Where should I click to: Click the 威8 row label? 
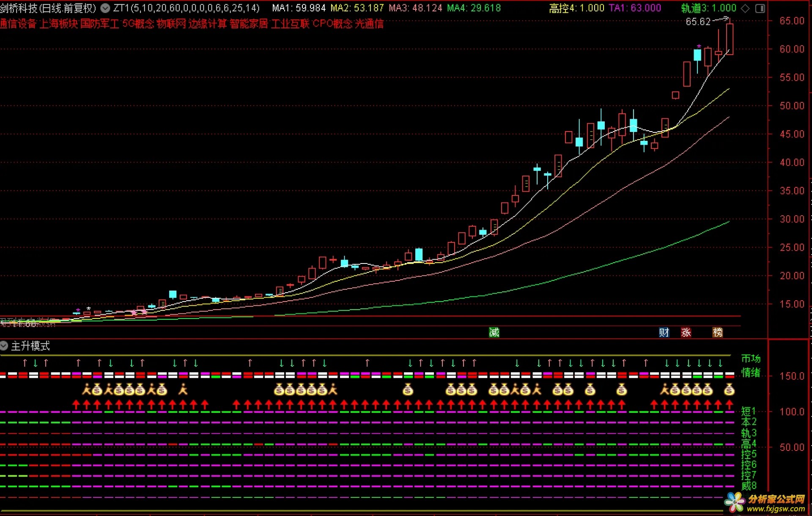749,486
